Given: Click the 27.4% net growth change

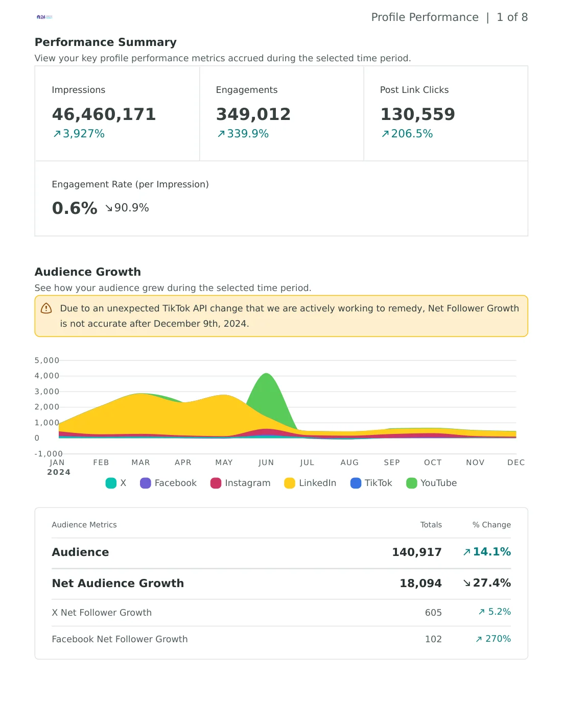Looking at the screenshot, I should point(492,583).
